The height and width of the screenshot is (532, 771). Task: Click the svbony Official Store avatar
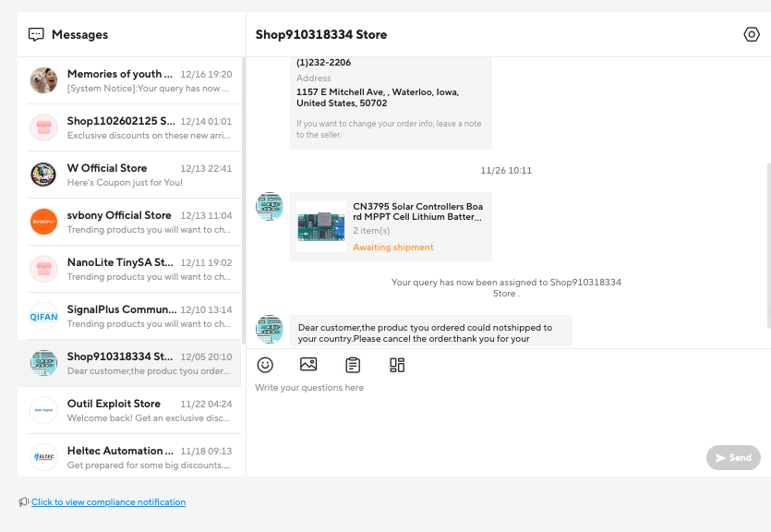click(43, 222)
